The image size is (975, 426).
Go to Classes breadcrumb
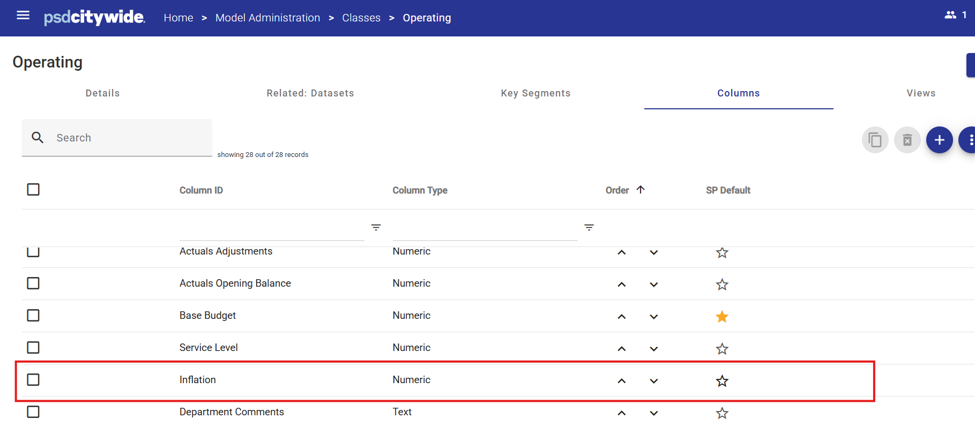[x=361, y=18]
